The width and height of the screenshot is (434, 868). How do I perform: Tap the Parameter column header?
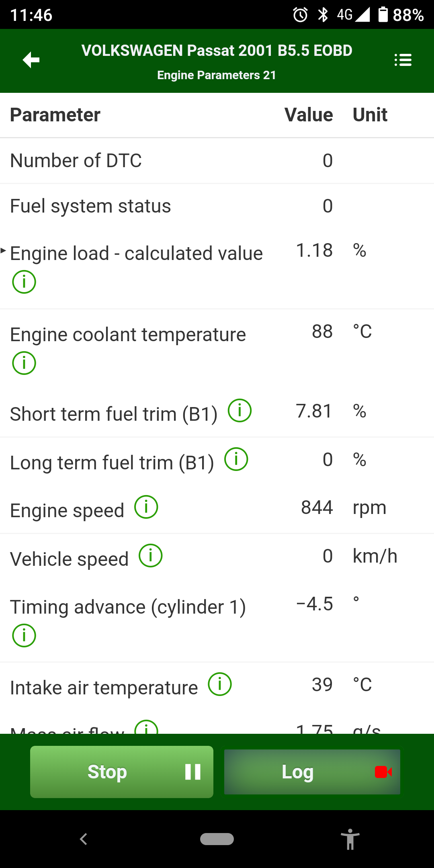coord(55,115)
